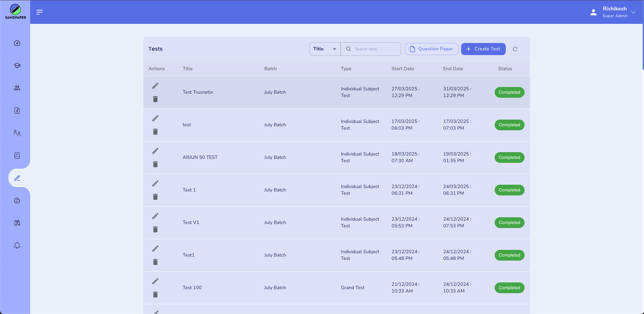This screenshot has width=644, height=314.
Task: Edit the Test Trusnetix test
Action: coord(155,86)
